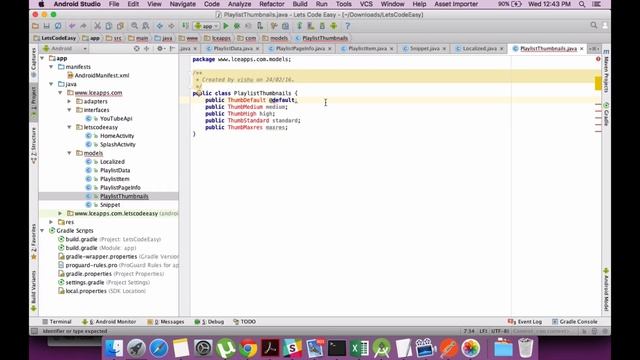
Task: Collapse the manifests folder
Action: (51, 67)
